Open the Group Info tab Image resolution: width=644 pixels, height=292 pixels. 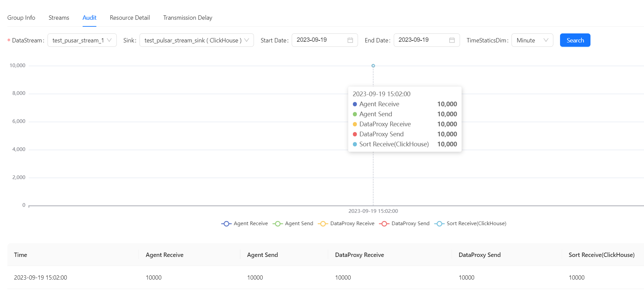pos(21,18)
